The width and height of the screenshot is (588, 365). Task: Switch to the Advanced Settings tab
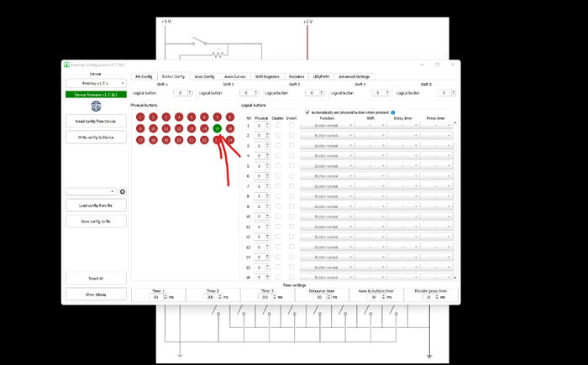click(354, 76)
